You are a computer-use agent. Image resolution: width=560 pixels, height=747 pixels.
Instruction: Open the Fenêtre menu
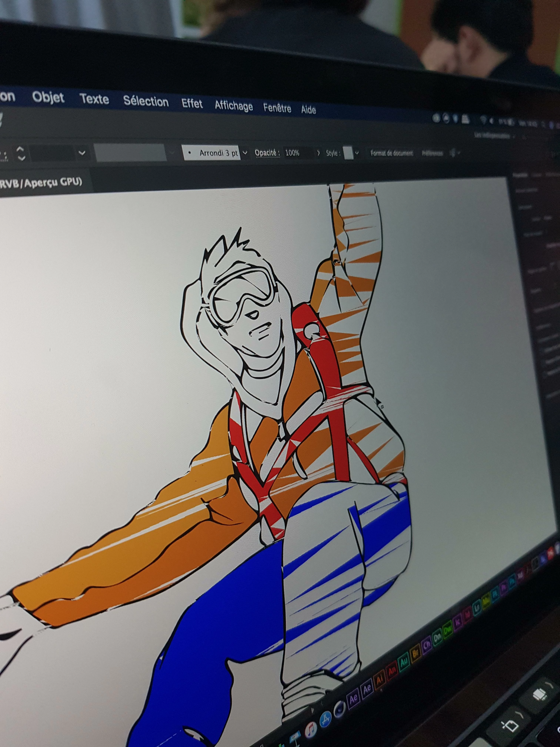pyautogui.click(x=277, y=108)
